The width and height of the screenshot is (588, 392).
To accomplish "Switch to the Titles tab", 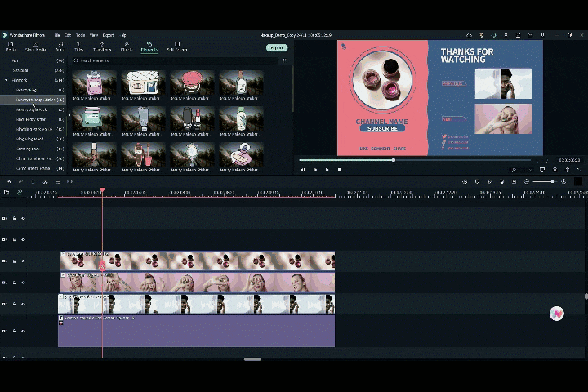I will pyautogui.click(x=78, y=47).
